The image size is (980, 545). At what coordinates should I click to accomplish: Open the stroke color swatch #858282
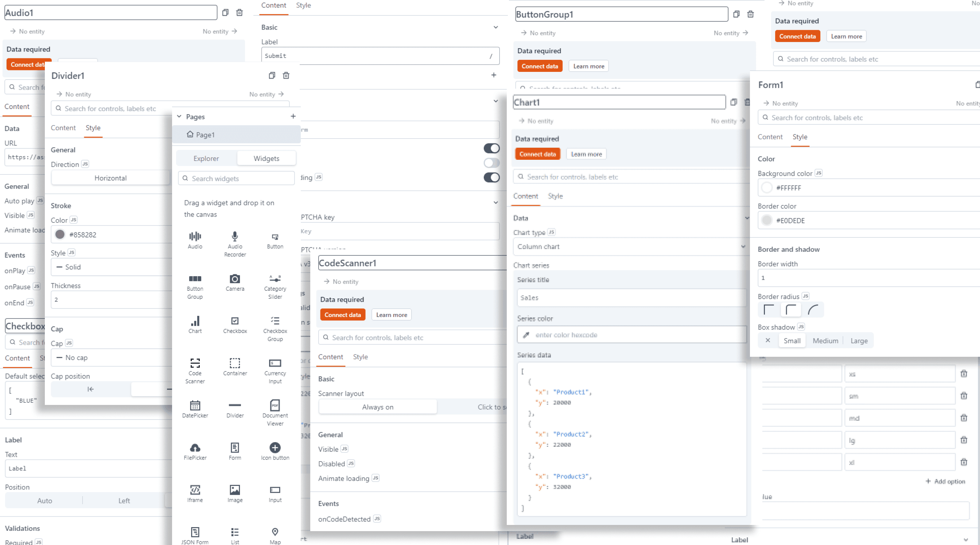point(60,235)
